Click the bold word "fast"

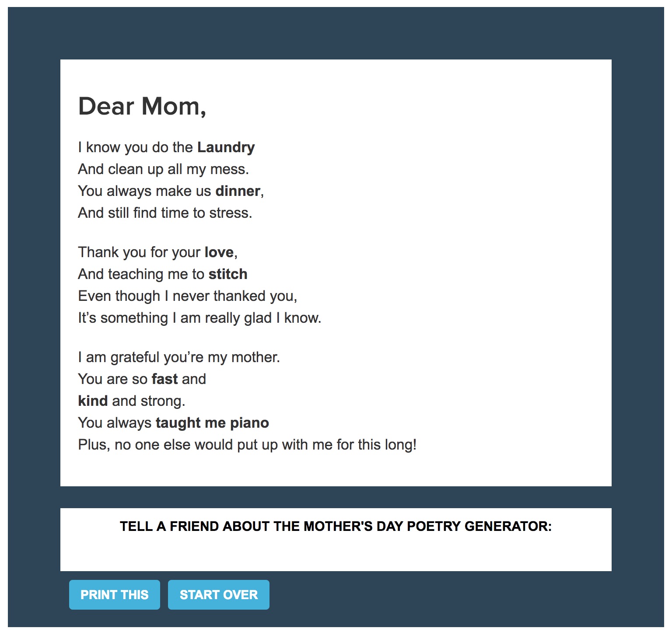tap(164, 379)
